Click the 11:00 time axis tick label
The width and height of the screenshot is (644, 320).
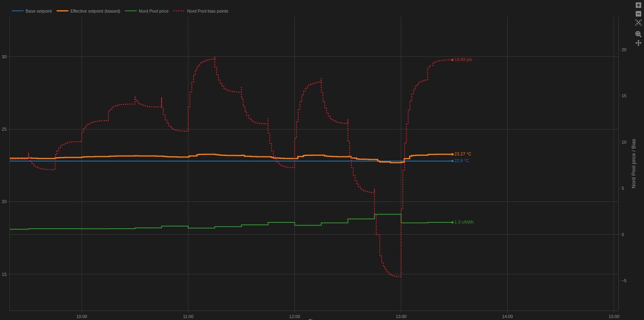tap(188, 316)
